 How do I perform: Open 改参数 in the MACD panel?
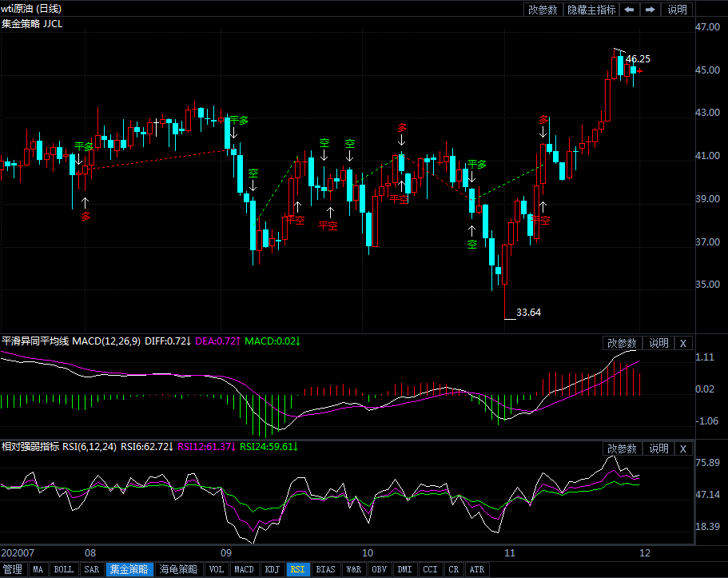[x=622, y=343]
